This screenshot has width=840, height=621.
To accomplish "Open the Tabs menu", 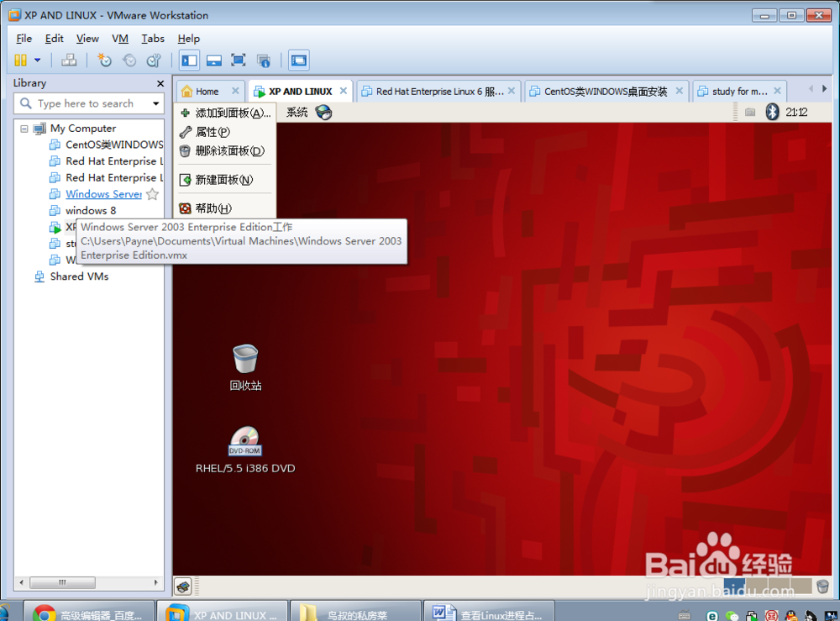I will [153, 39].
